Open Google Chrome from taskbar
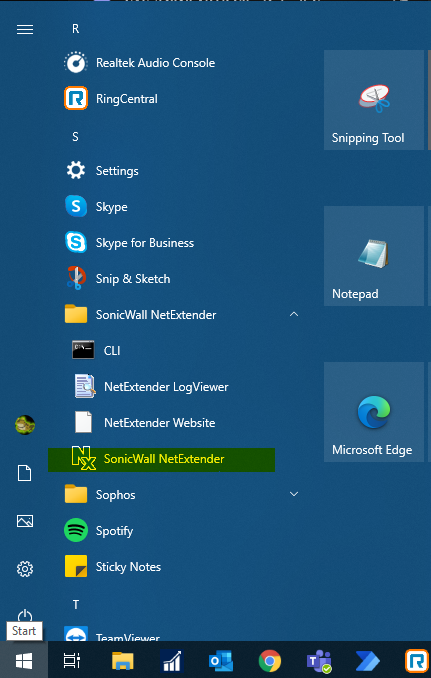Screen dimensions: 431x678 click(x=270, y=661)
